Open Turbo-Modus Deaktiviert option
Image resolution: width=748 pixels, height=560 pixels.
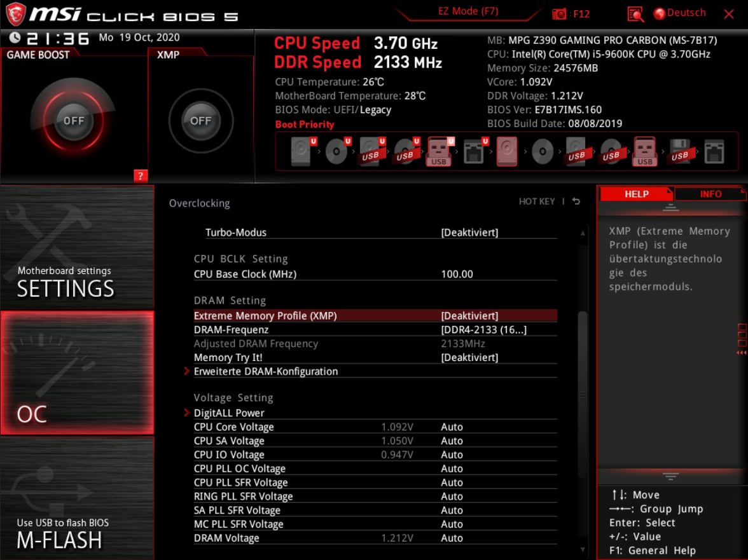pos(469,232)
